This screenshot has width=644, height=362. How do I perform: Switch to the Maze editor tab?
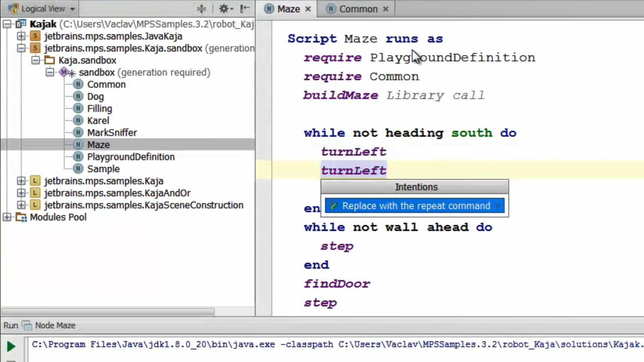coord(288,9)
